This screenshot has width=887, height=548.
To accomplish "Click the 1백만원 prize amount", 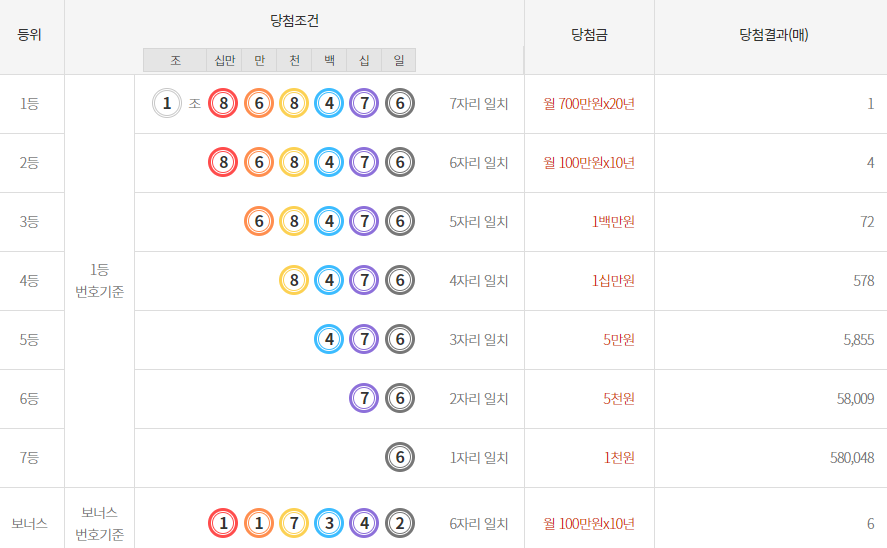I will pos(613,222).
